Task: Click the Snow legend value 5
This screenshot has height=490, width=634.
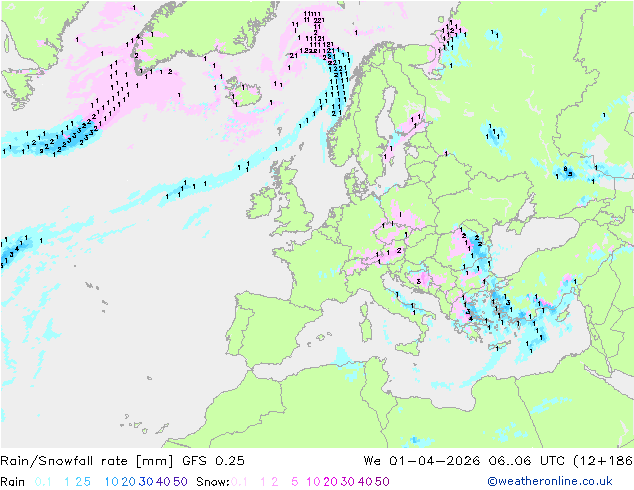Action: [x=295, y=482]
